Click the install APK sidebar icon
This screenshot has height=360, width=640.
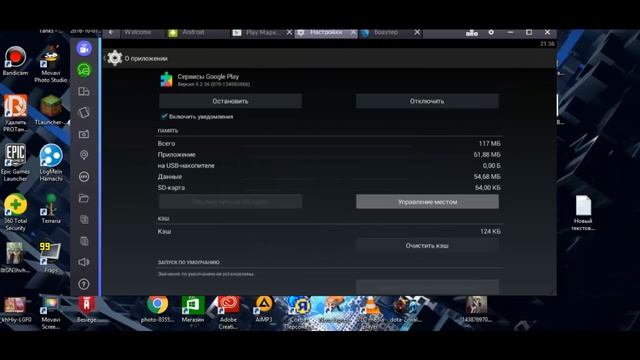(84, 177)
